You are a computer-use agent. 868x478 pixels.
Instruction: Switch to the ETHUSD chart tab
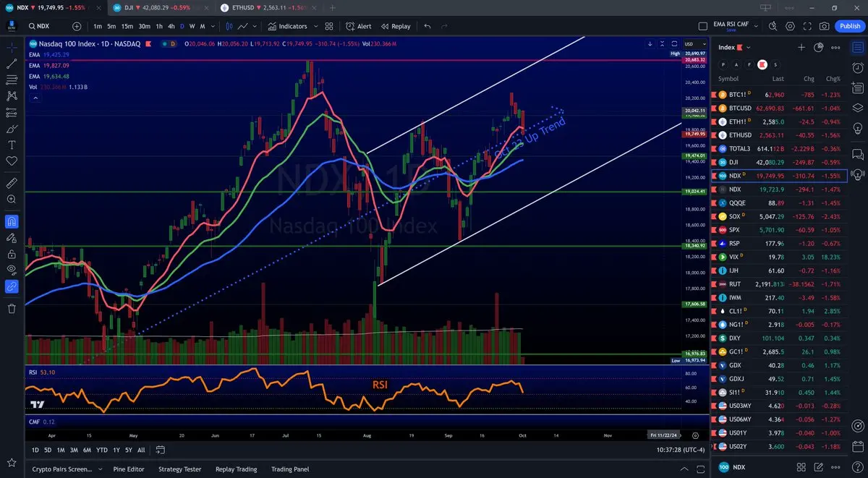click(270, 7)
